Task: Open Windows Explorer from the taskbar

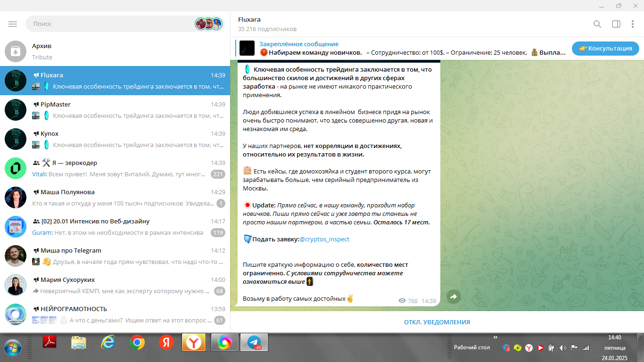Action: (x=79, y=342)
